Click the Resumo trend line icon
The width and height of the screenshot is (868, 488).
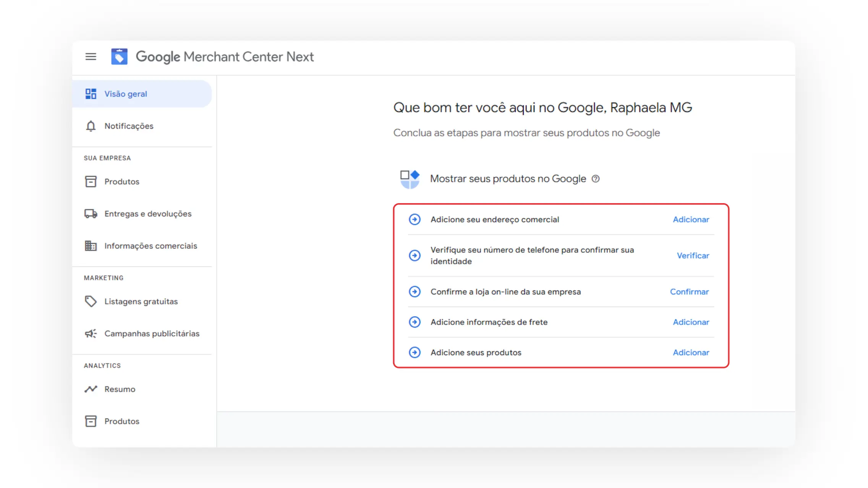click(91, 389)
